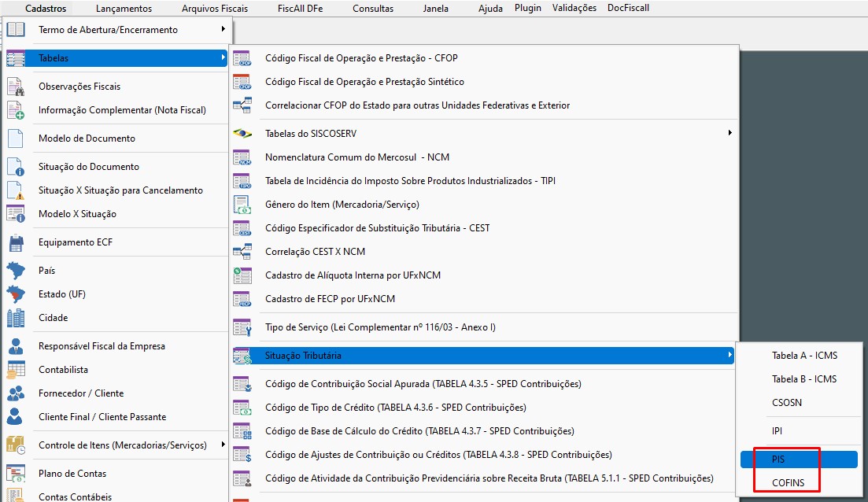Click the Informação Complementar document icon
This screenshot has height=502, width=868.
[x=16, y=110]
